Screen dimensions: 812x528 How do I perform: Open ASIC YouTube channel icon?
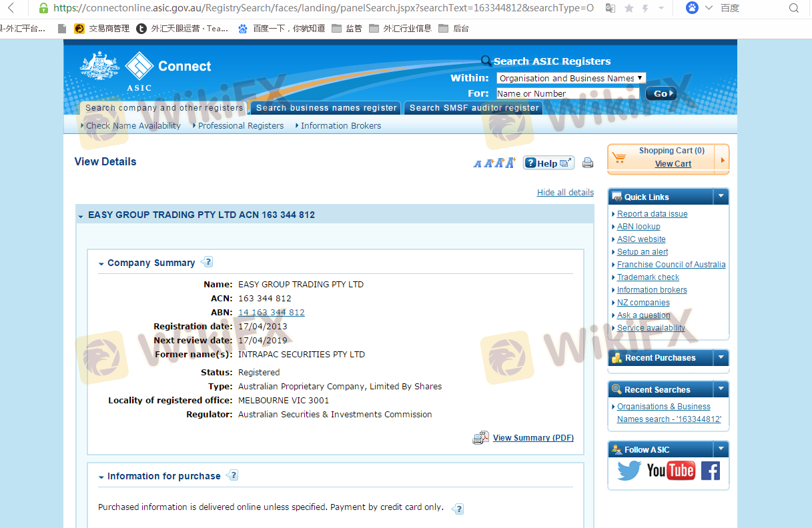(x=671, y=471)
